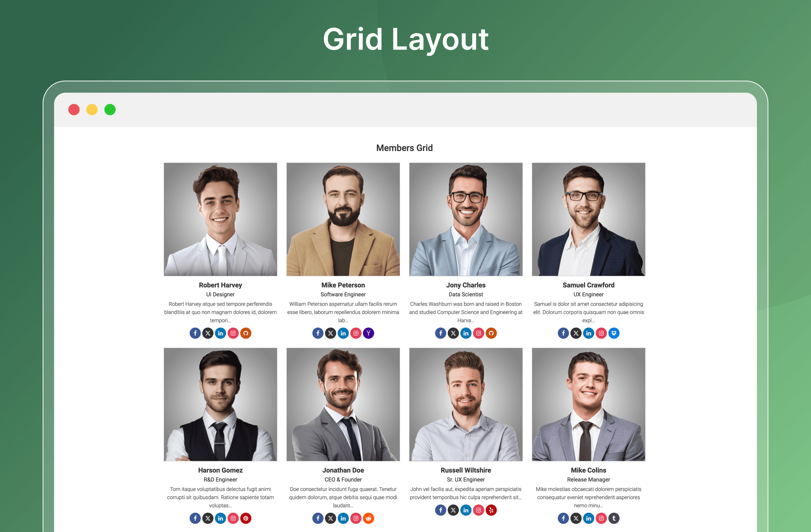811x532 pixels.
Task: Open Mike Colins' Facebook icon
Action: 563,518
